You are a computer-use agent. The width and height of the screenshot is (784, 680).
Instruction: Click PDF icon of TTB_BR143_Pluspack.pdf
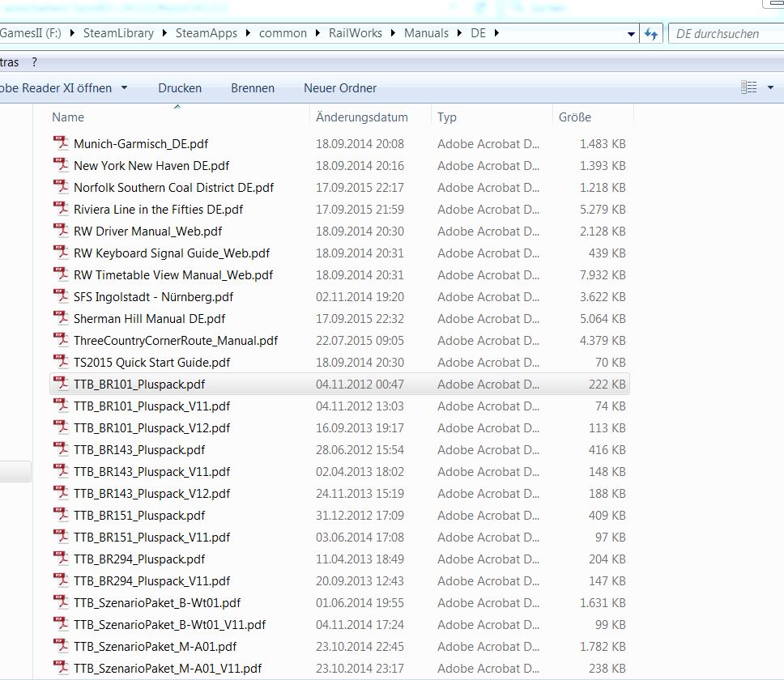pyautogui.click(x=61, y=449)
